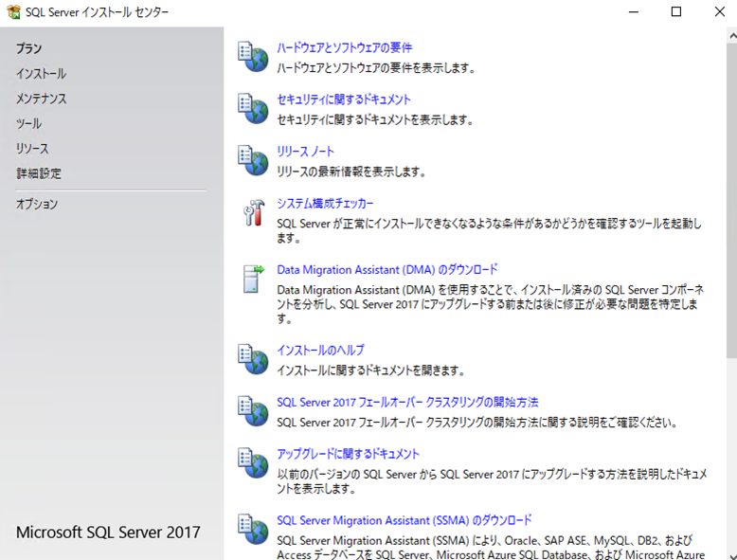Open the インストール section
Viewport: 737px width, 560px height.
pyautogui.click(x=41, y=74)
